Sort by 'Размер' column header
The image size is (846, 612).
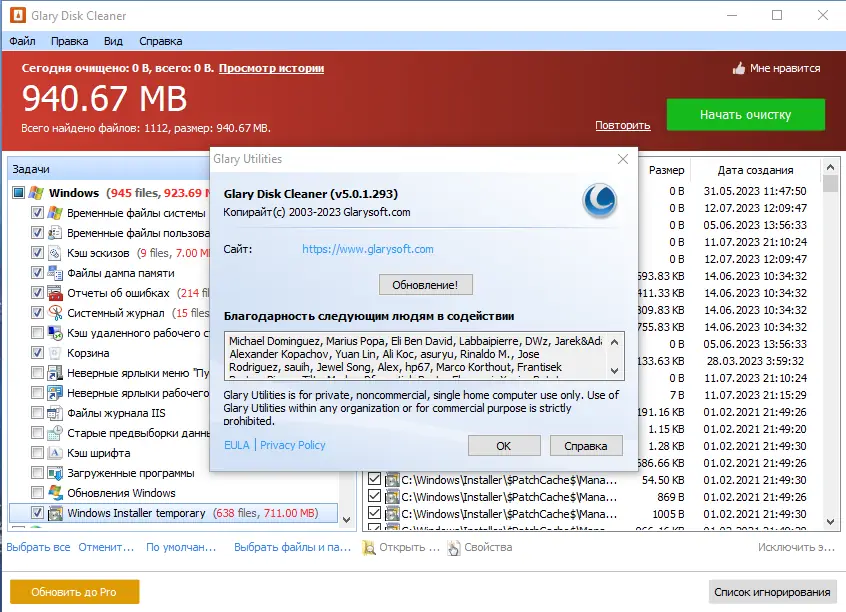666,170
